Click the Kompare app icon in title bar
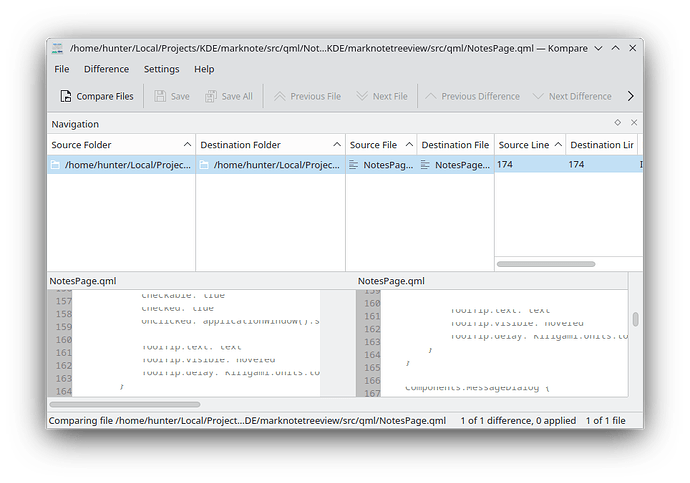 (x=58, y=48)
